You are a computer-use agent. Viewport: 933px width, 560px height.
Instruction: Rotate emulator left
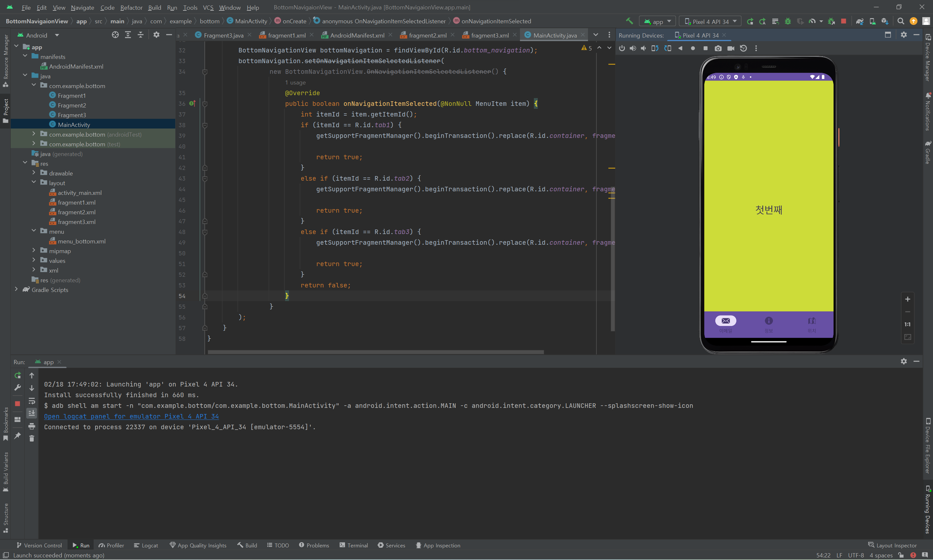(x=655, y=48)
